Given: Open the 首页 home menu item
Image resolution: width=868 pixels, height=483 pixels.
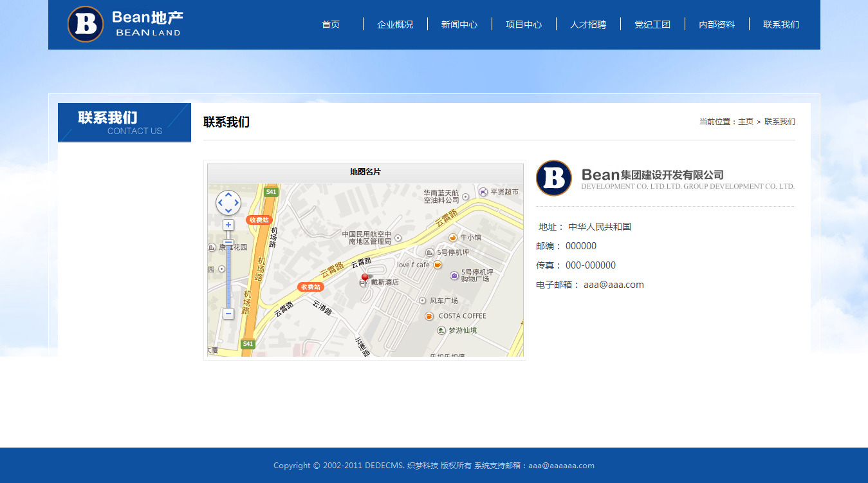Looking at the screenshot, I should (x=331, y=24).
